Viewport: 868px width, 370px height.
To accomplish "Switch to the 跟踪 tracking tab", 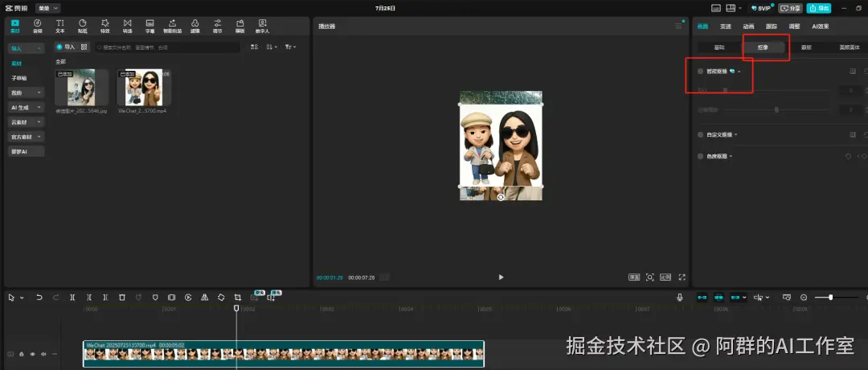I will [x=771, y=26].
